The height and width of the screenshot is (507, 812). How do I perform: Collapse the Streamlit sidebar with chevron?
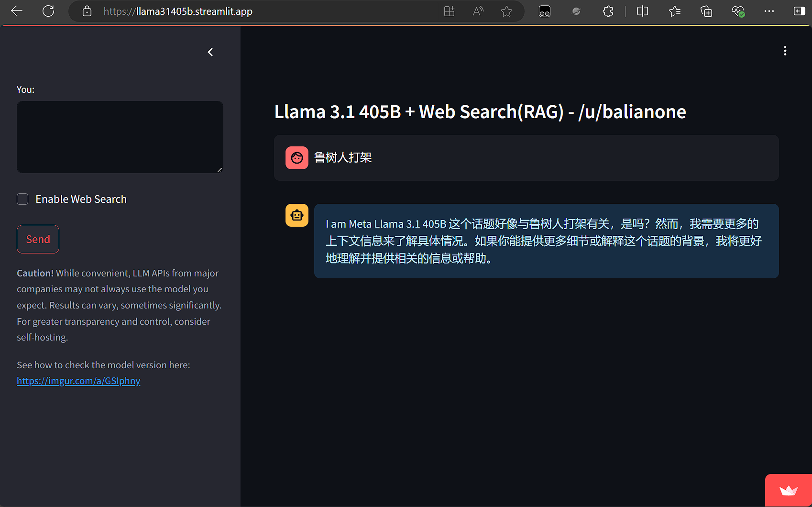pyautogui.click(x=210, y=52)
